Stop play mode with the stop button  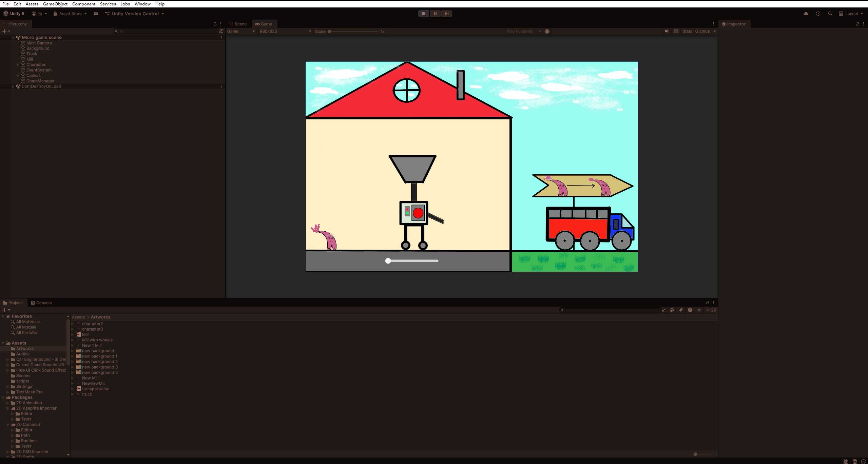423,14
